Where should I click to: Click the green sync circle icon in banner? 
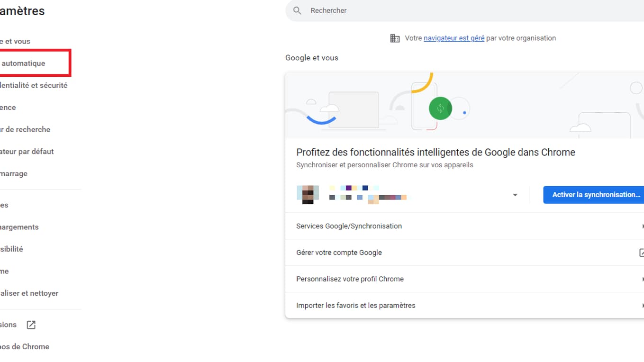(x=440, y=109)
